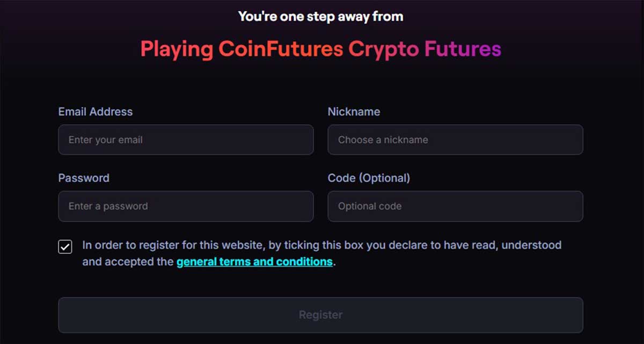Click the Password field label
The width and height of the screenshot is (644, 344).
84,178
